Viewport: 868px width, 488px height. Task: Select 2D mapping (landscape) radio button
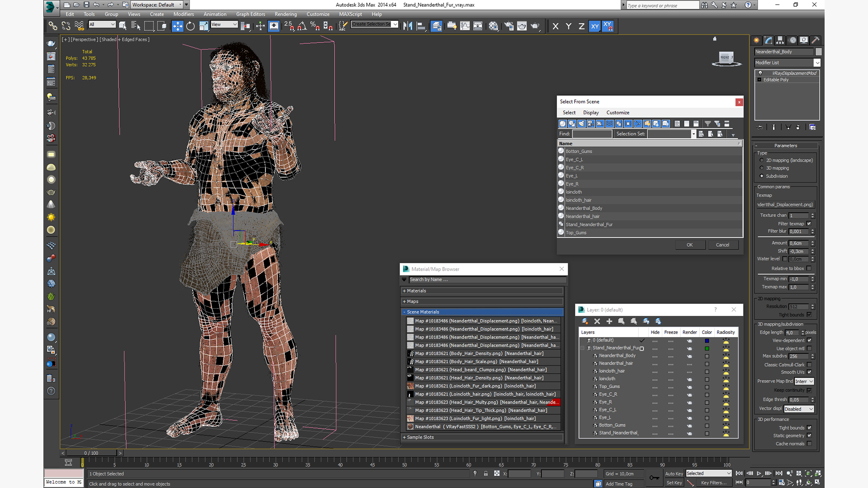pyautogui.click(x=762, y=160)
